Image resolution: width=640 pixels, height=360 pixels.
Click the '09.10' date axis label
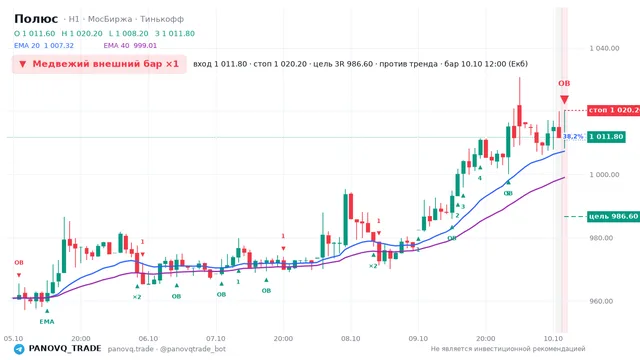pyautogui.click(x=418, y=338)
